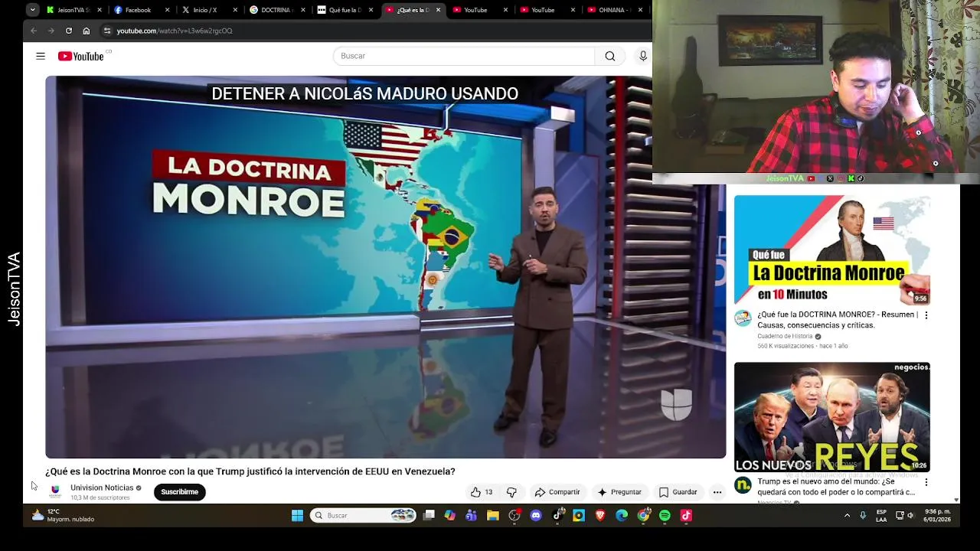This screenshot has height=551, width=980.
Task: Open the YouTube guide hamburger menu
Action: tap(41, 56)
